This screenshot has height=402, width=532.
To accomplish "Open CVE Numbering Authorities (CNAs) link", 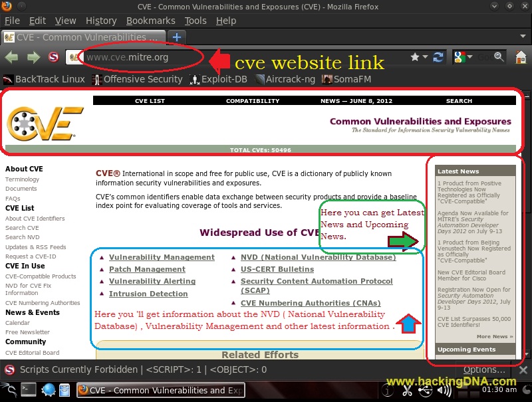I will (311, 303).
